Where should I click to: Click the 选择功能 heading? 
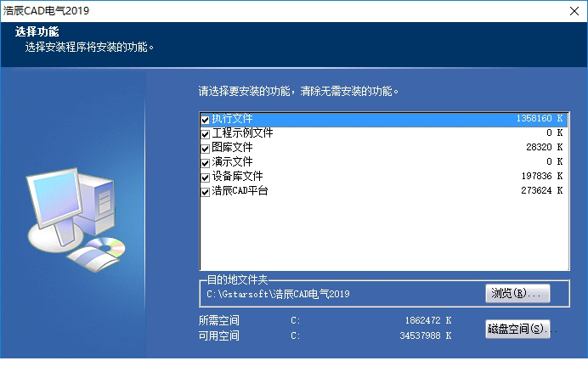click(x=37, y=31)
